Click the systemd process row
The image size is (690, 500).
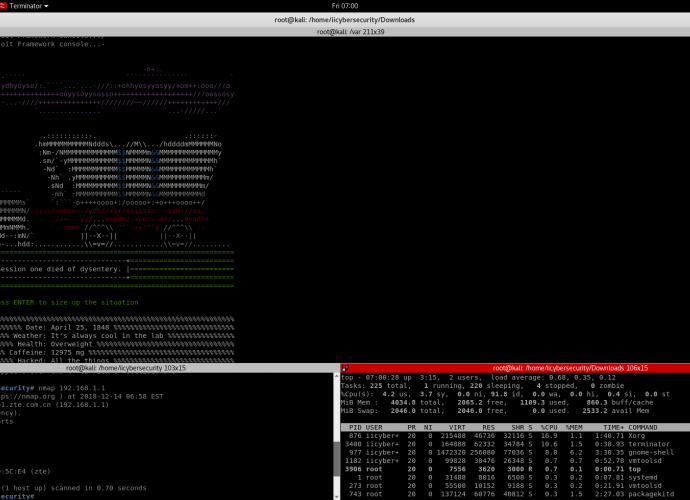click(x=515, y=478)
